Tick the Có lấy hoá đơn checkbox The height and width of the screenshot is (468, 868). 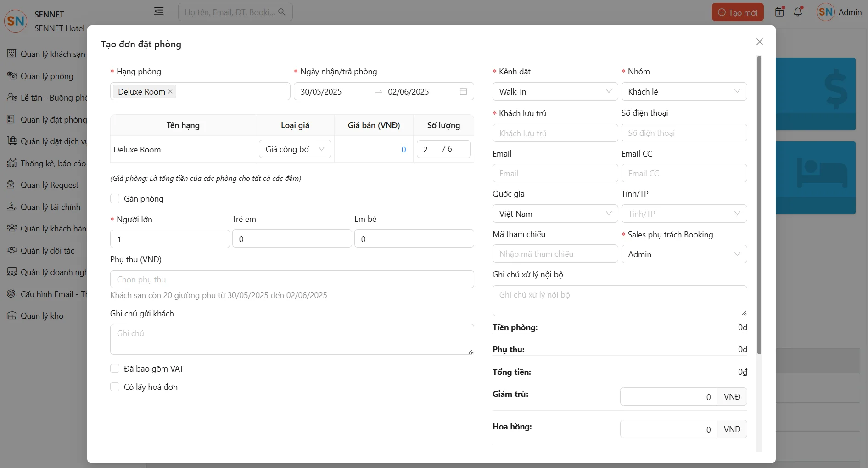click(115, 387)
